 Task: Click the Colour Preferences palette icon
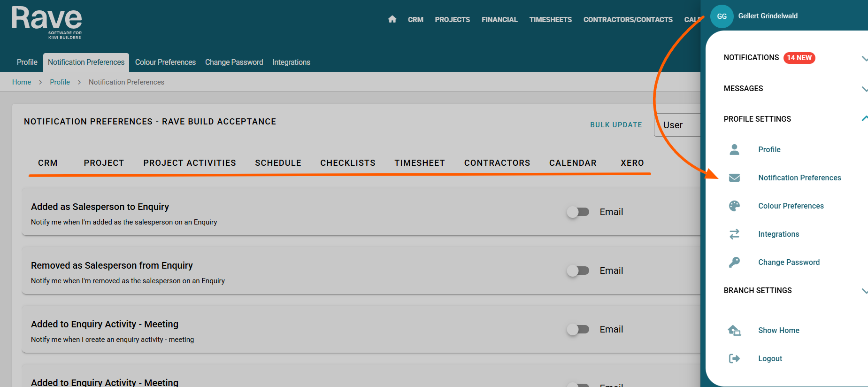click(735, 206)
